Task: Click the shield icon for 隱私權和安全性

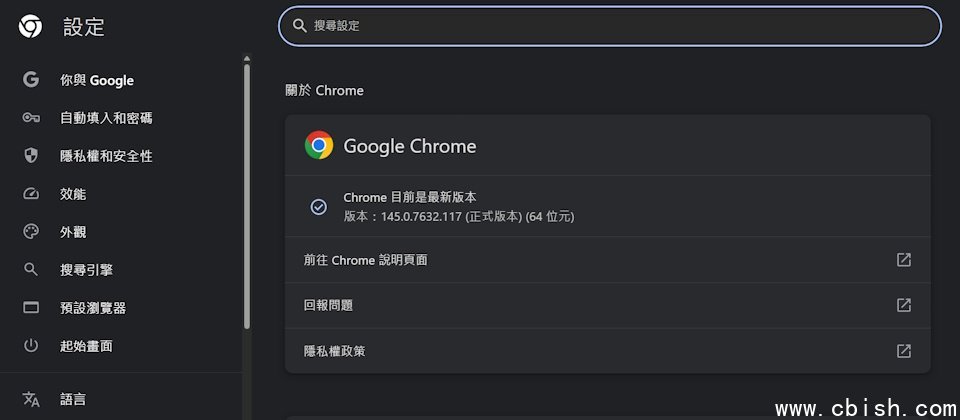Action: (31, 156)
